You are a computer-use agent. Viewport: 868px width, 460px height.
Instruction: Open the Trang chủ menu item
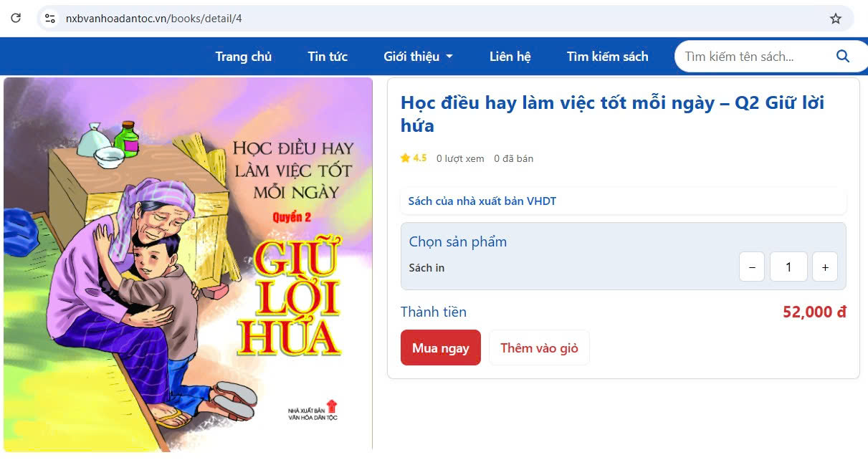[244, 57]
